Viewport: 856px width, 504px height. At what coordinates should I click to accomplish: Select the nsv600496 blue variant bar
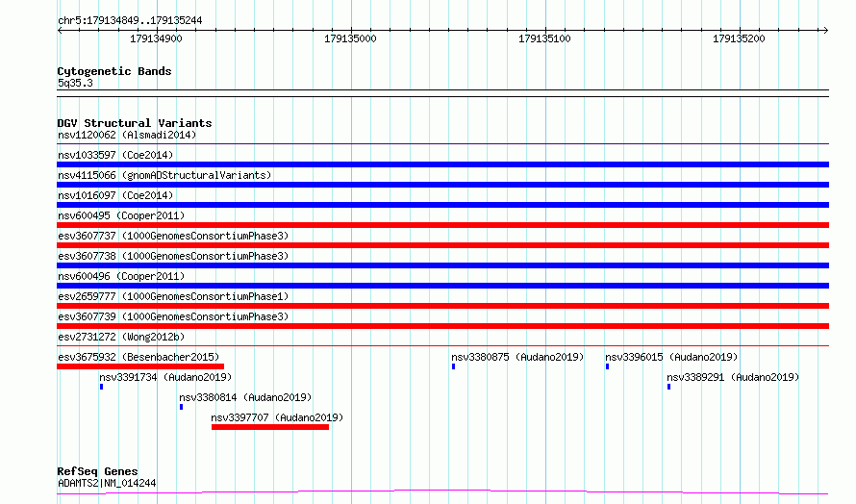click(x=442, y=286)
